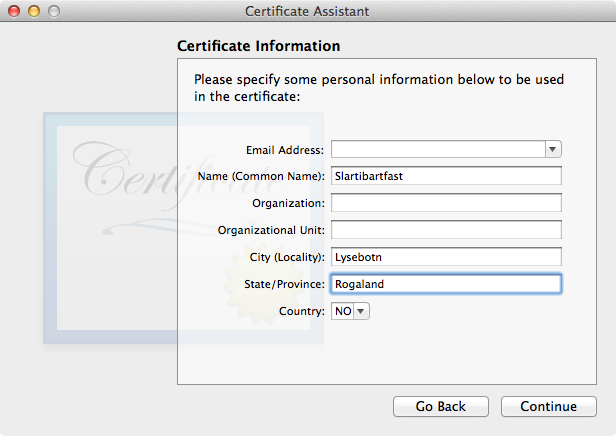Minimize window using the yellow button
The height and width of the screenshot is (436, 616).
coord(34,11)
